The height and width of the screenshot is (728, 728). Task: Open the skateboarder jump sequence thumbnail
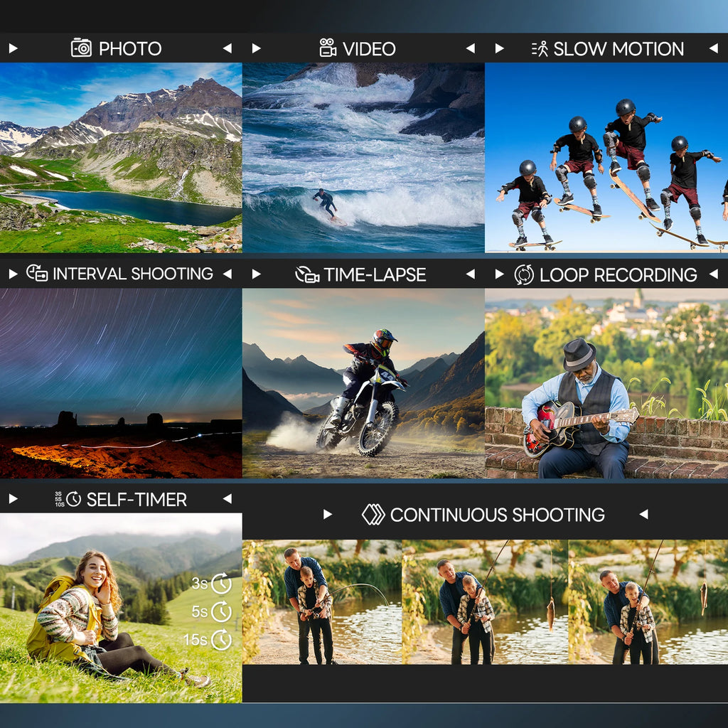click(x=606, y=158)
